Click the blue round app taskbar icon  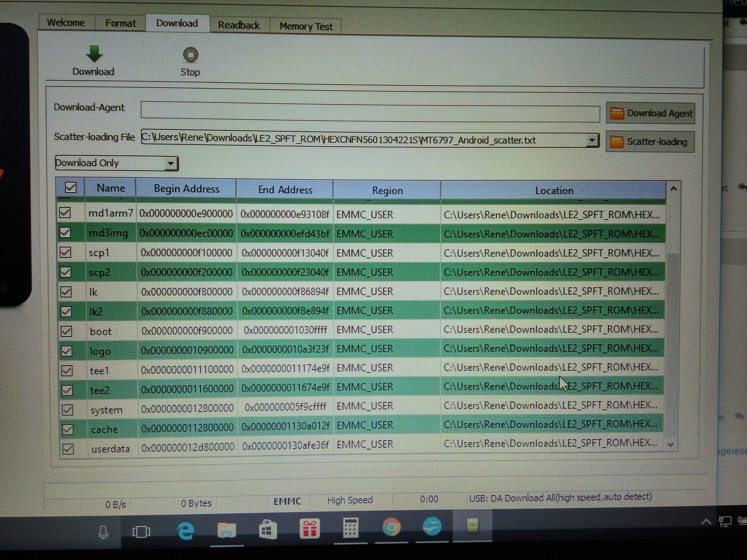(x=432, y=526)
